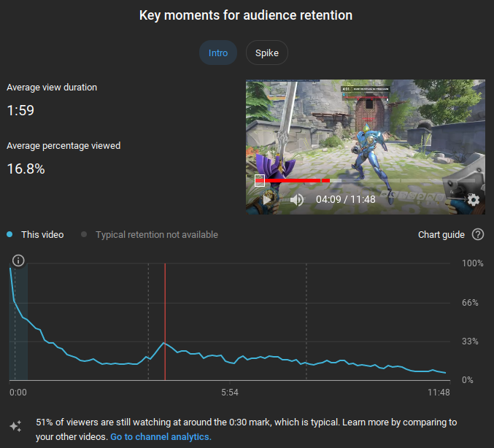This screenshot has height=448, width=494.
Task: Select the Intro key moment tab
Action: pos(218,53)
